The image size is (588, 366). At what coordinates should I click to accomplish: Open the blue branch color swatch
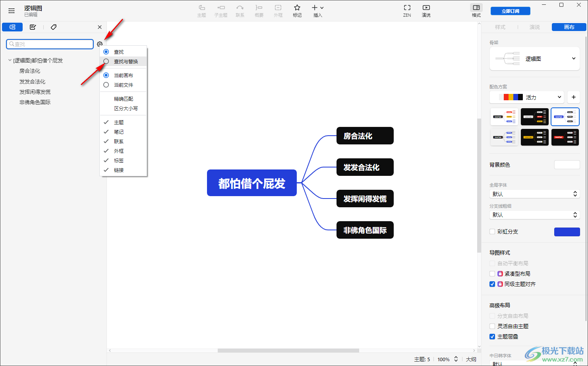tap(567, 232)
